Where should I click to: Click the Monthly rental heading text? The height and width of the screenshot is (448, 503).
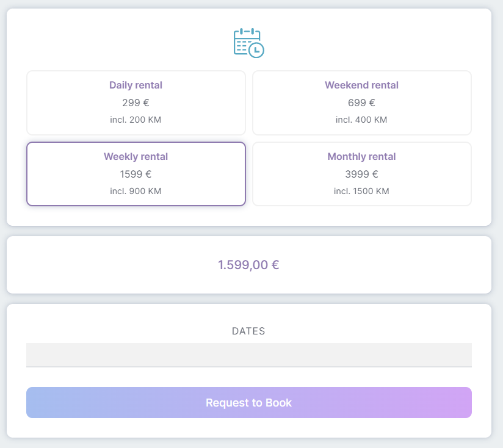[x=361, y=156]
